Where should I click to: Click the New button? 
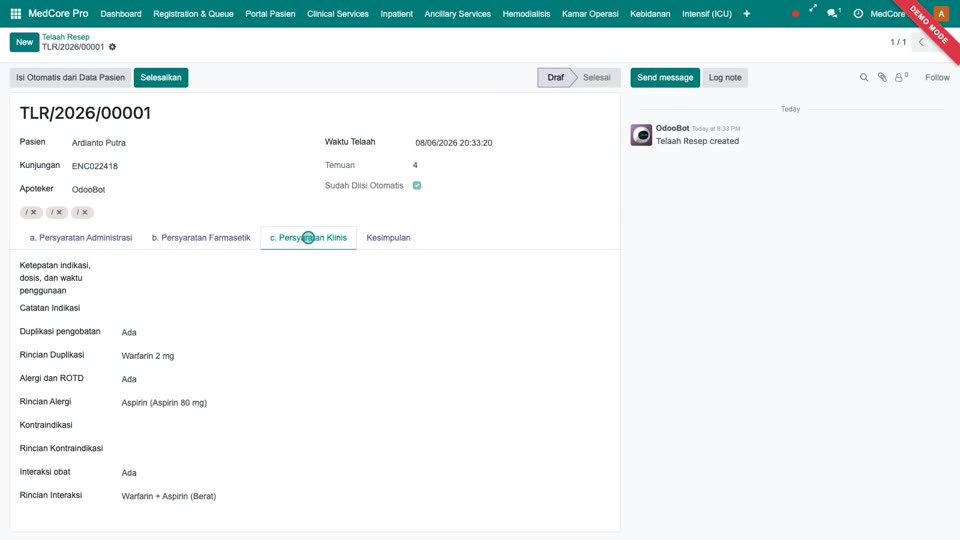[24, 42]
